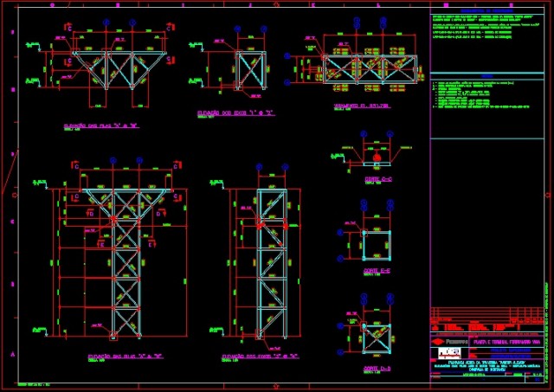Click the plan view title under the horizontal truss
The image size is (554, 392).
point(362,108)
